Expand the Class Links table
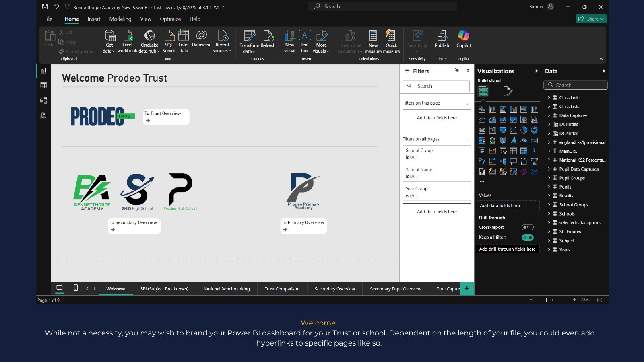644x362 pixels. tap(549, 97)
